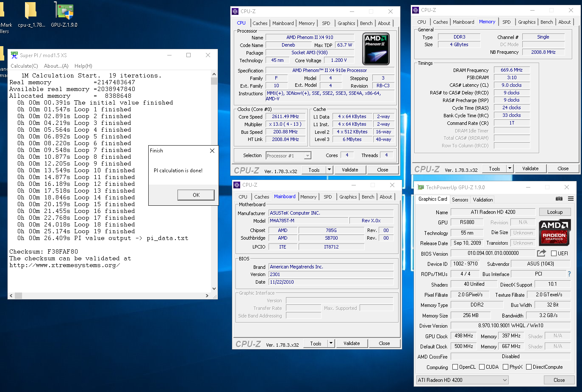Toggle the DirectCompute checkbox
Image resolution: width=582 pixels, height=392 pixels.
(x=529, y=367)
